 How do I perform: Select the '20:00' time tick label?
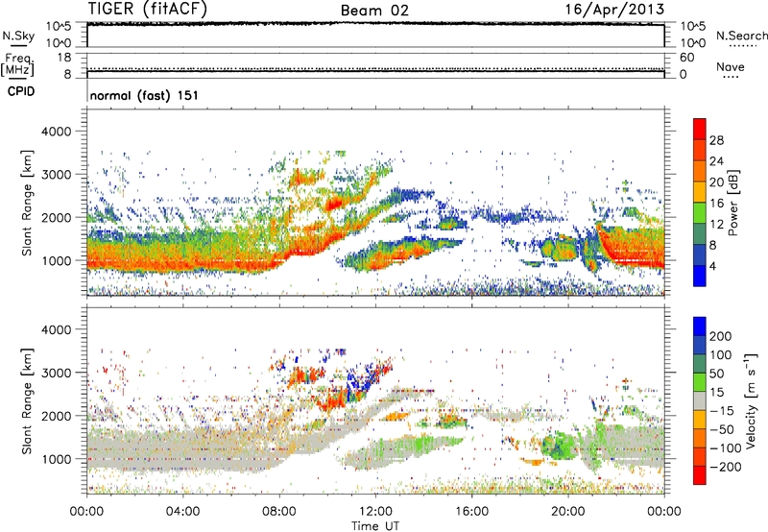(567, 512)
